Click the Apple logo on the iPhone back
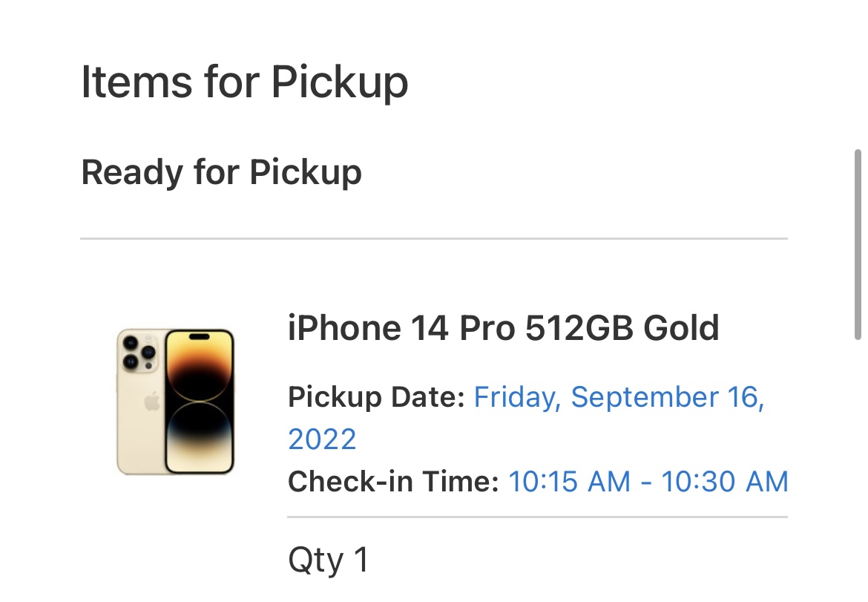 (x=152, y=402)
